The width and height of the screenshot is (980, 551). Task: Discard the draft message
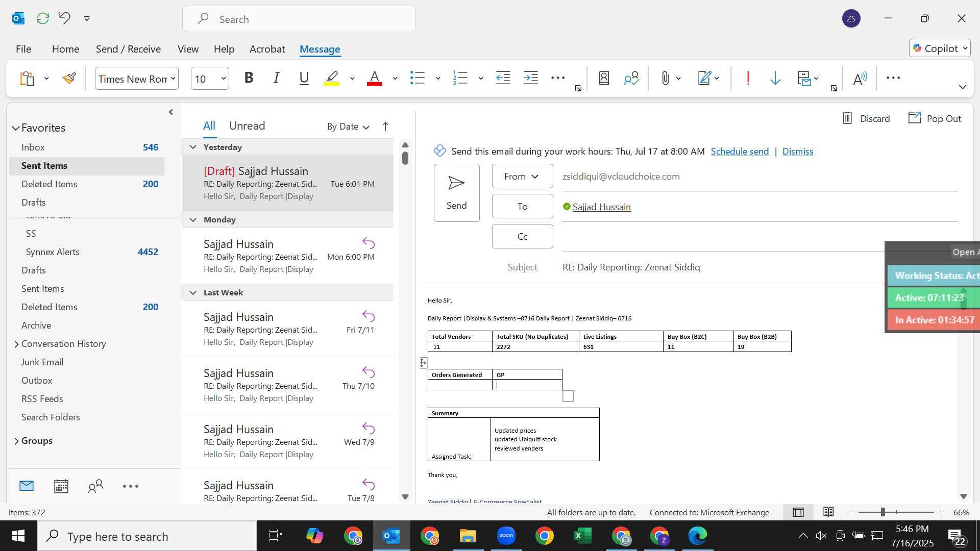[x=866, y=118]
